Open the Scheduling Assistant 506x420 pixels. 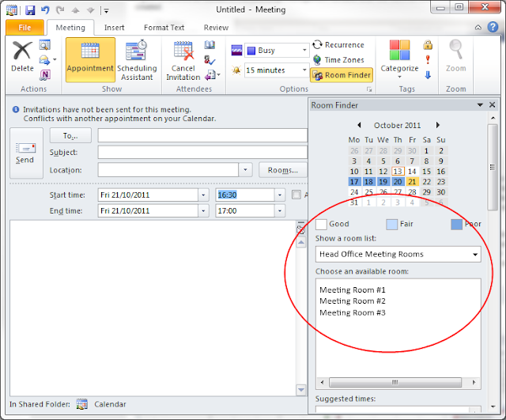(x=137, y=60)
